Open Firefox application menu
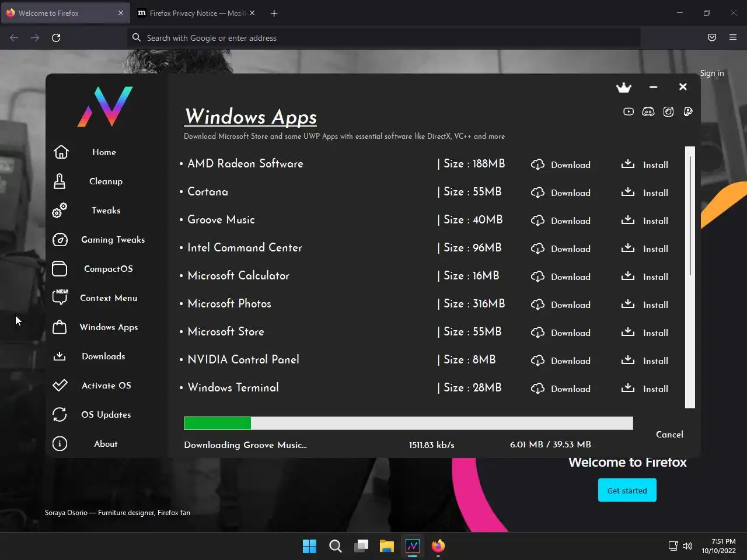Image resolution: width=747 pixels, height=560 pixels. coord(733,38)
